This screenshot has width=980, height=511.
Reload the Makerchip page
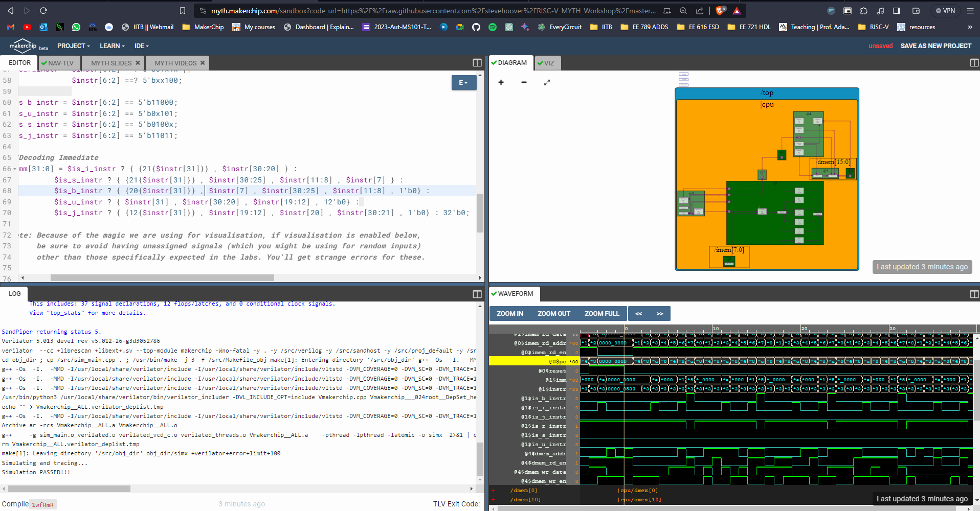click(43, 10)
